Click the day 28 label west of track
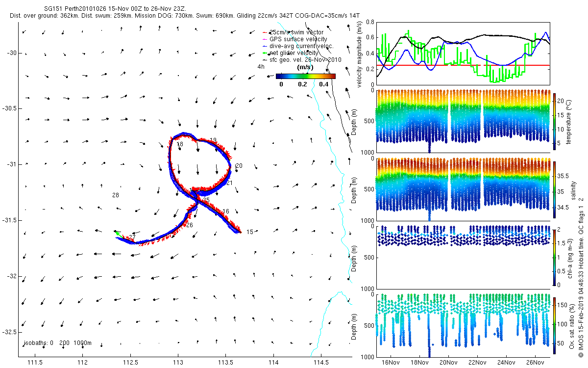The image size is (588, 368). (116, 195)
